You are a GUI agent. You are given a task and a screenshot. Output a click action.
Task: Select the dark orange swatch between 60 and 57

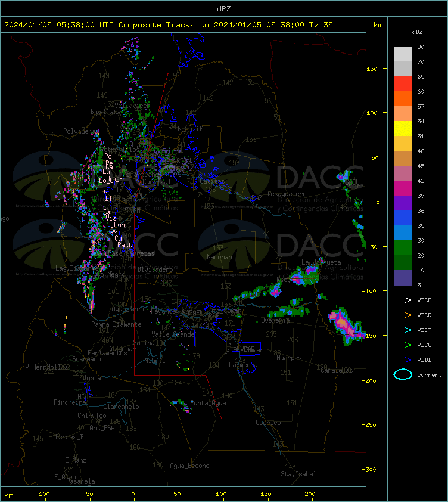pyautogui.click(x=403, y=98)
